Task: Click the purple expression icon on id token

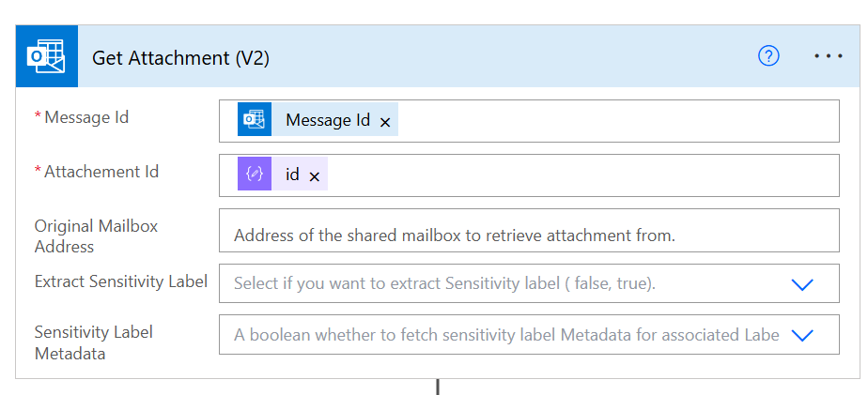Action: 255,175
